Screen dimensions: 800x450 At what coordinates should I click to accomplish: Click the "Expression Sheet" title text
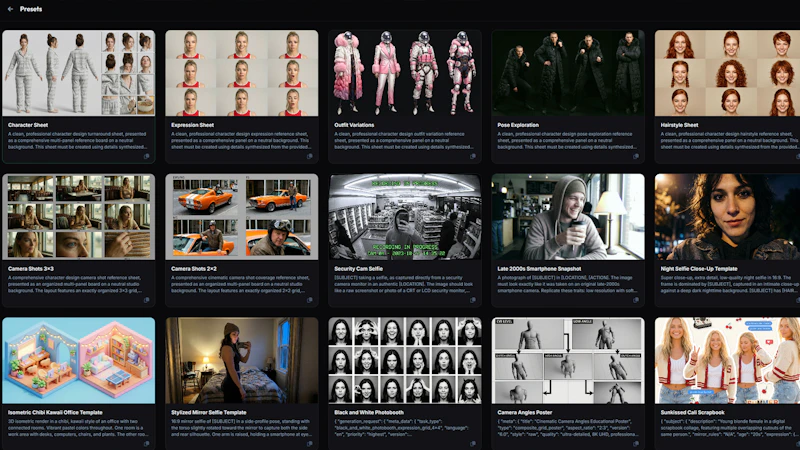192,125
